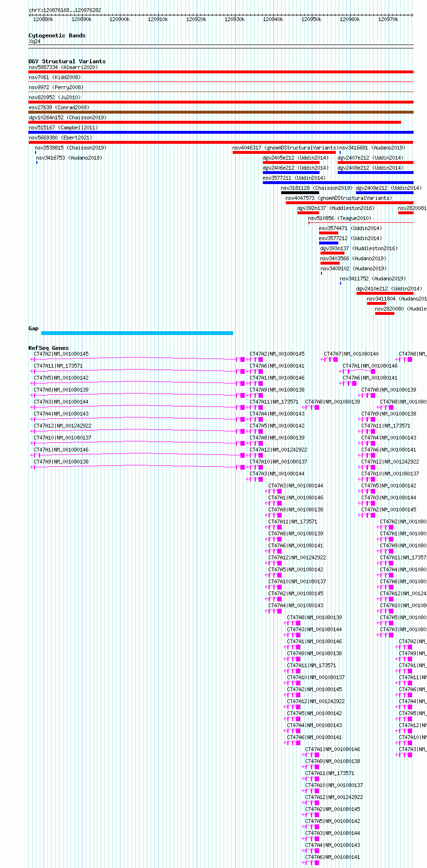Click the CT47A7 magenta gene glyph
This screenshot has width=427, height=868.
[x=330, y=359]
